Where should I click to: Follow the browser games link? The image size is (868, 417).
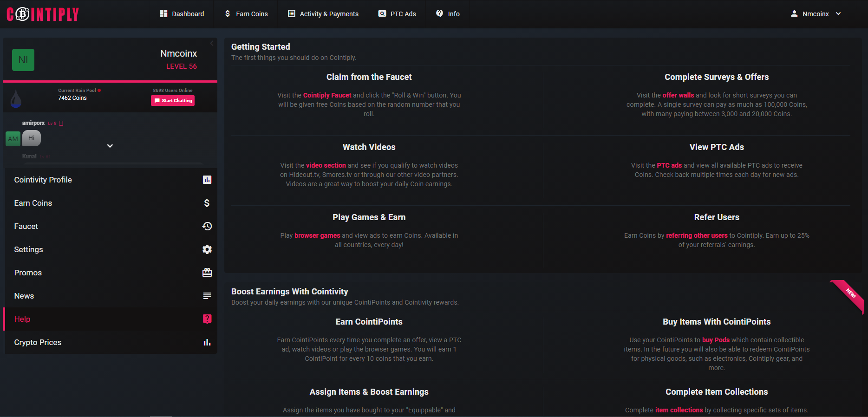(317, 235)
